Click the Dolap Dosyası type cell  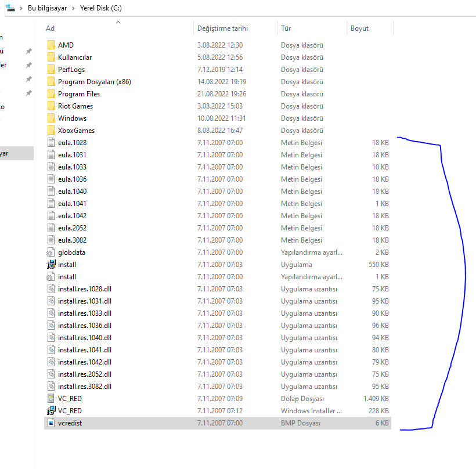302,399
